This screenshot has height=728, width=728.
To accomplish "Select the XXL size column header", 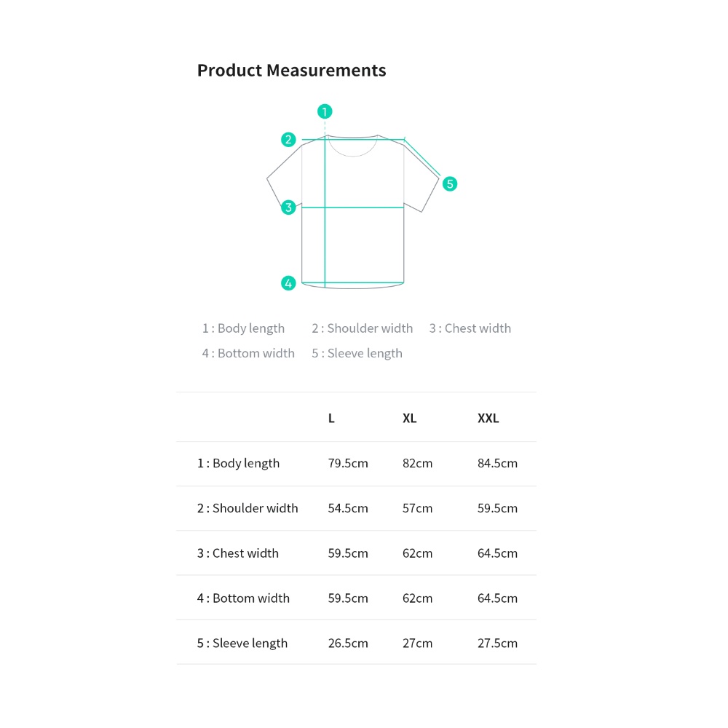I will [x=488, y=419].
